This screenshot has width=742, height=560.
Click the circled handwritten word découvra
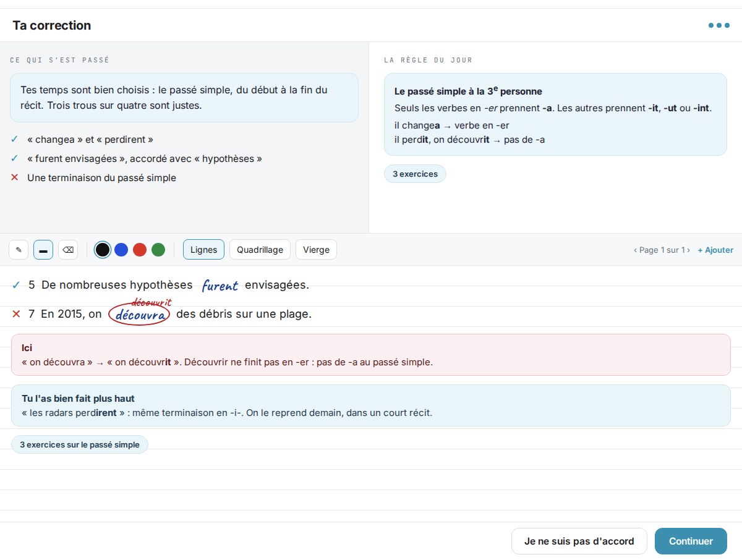point(139,315)
